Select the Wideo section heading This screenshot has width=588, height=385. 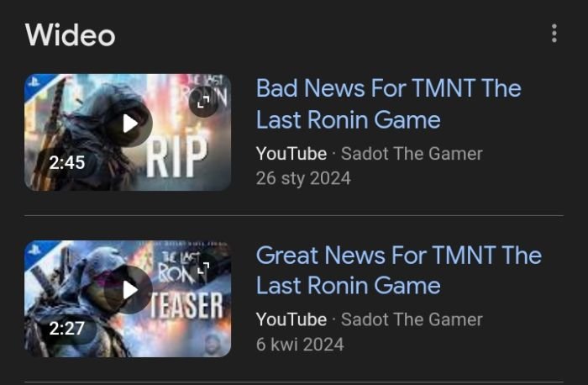(x=70, y=35)
